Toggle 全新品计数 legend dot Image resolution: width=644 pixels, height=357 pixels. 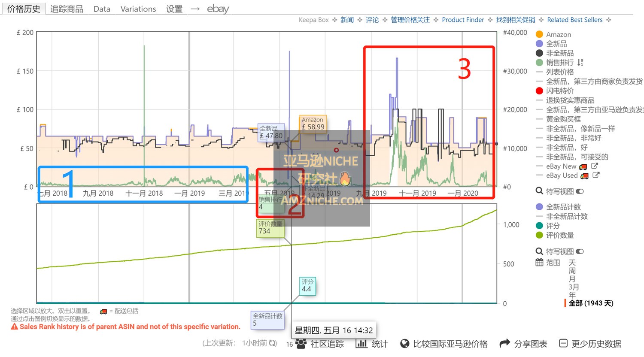[x=539, y=207]
